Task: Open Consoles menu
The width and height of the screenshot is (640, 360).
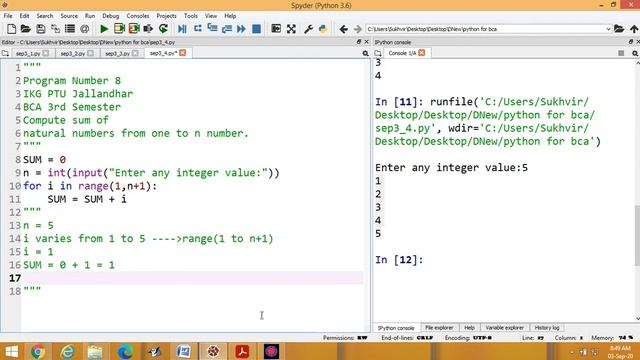Action: [138, 16]
